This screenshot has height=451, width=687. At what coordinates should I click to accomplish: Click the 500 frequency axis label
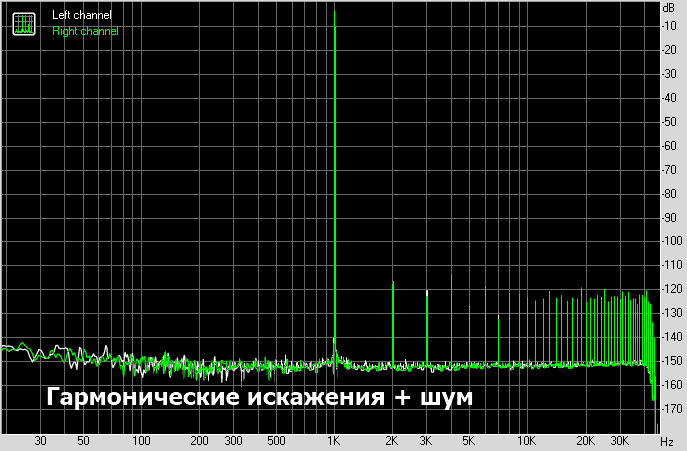(x=276, y=441)
